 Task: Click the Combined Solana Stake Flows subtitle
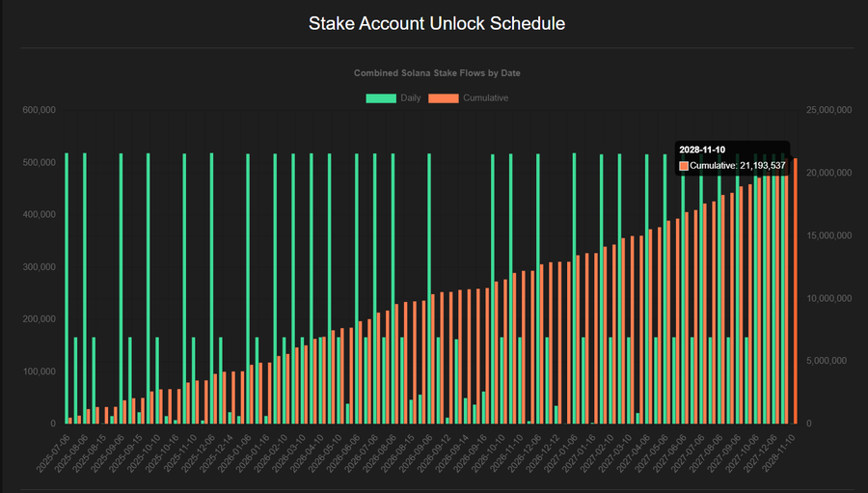click(437, 73)
